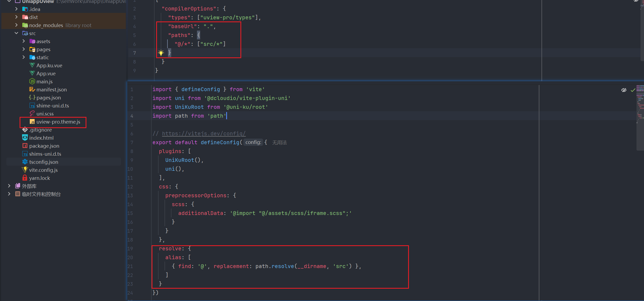The height and width of the screenshot is (301, 644).
Task: Collapse the src folder
Action: click(16, 33)
